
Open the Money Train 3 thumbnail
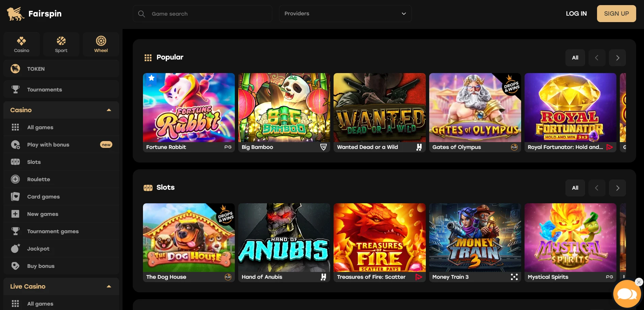coord(475,238)
